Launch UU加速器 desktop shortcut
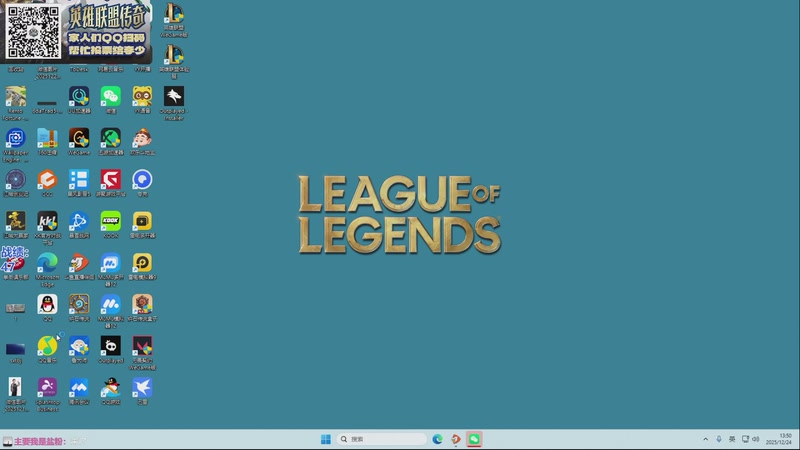 click(x=79, y=97)
